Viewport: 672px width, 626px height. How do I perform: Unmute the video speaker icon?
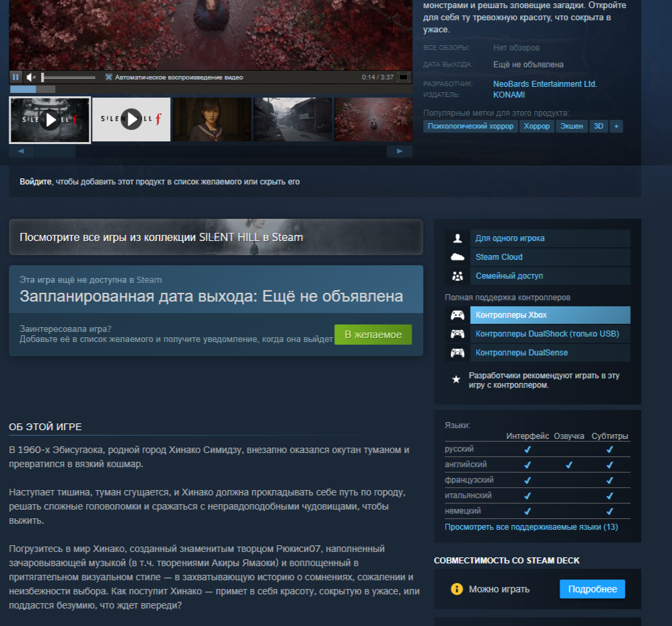pyautogui.click(x=31, y=77)
